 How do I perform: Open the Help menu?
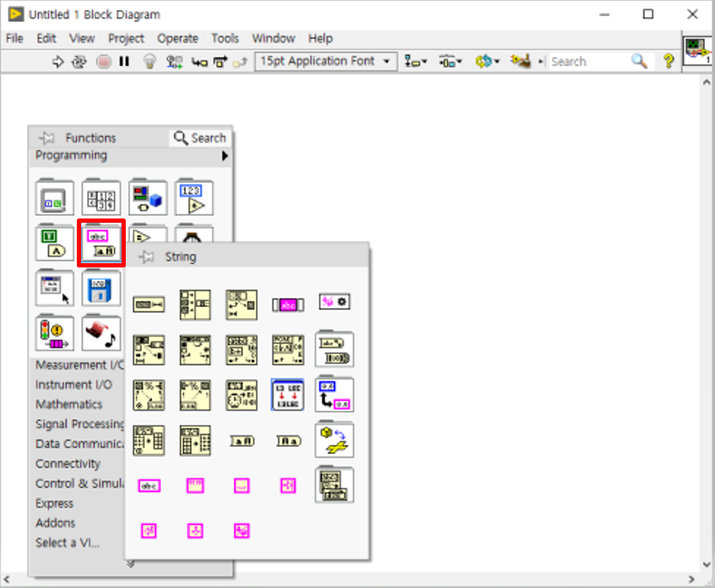click(321, 38)
